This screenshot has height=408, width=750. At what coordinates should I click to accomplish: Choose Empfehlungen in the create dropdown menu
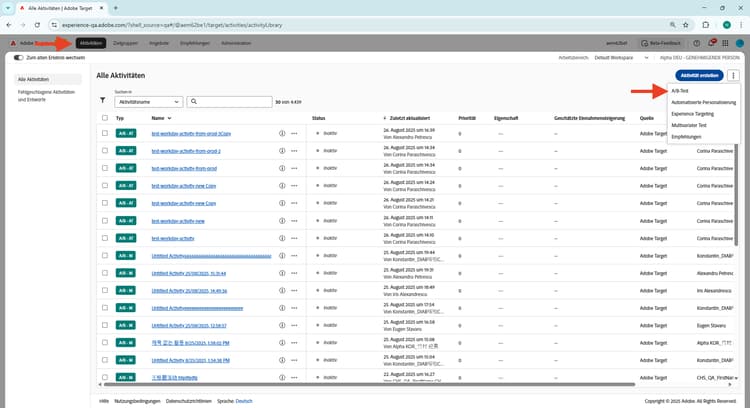coord(686,137)
